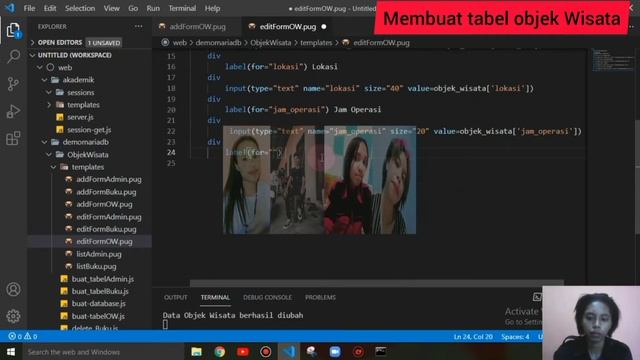Open buat_tabelAdmin.js in the explorer
Image resolution: width=640 pixels, height=360 pixels.
tap(102, 279)
